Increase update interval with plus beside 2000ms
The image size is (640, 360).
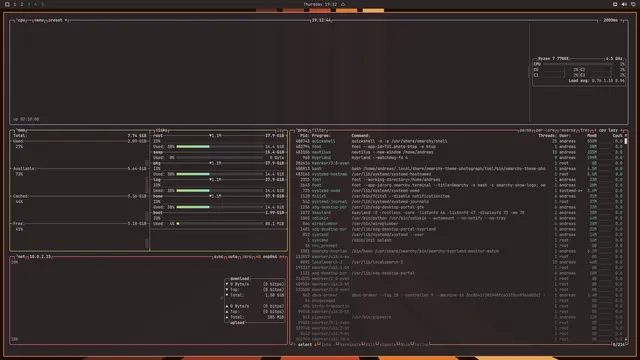click(x=622, y=20)
